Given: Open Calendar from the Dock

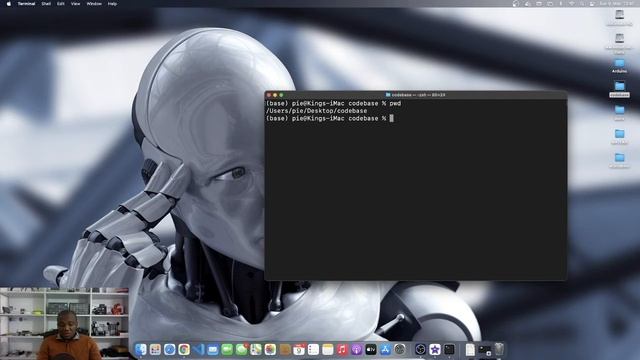Looking at the screenshot, I should click(x=299, y=349).
